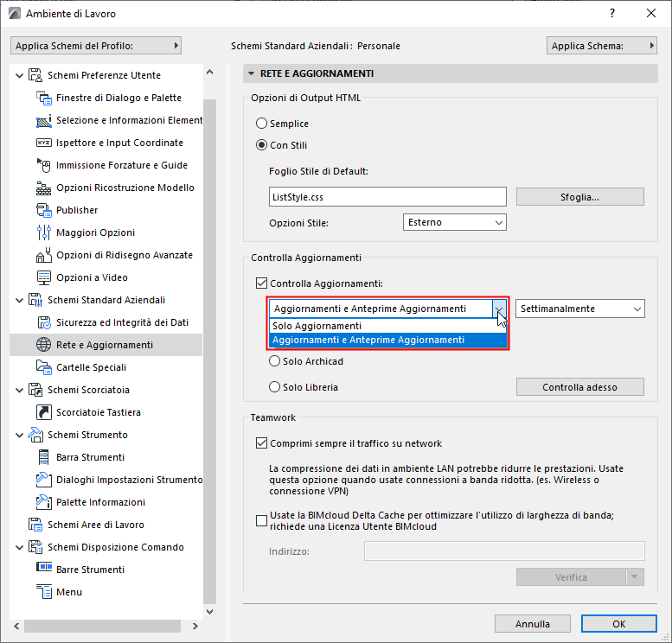Click the Palette Informazioni icon
This screenshot has width=672, height=643.
click(44, 502)
